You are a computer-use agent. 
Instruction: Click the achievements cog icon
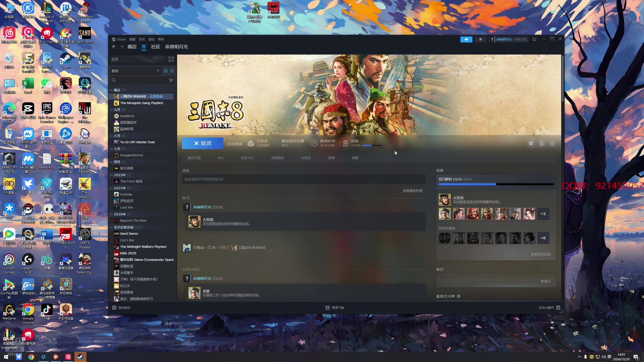tap(345, 143)
